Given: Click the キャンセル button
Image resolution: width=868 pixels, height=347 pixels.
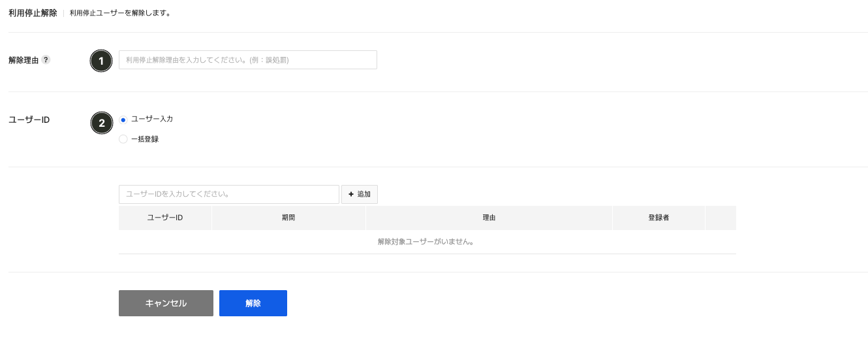Looking at the screenshot, I should tap(166, 303).
